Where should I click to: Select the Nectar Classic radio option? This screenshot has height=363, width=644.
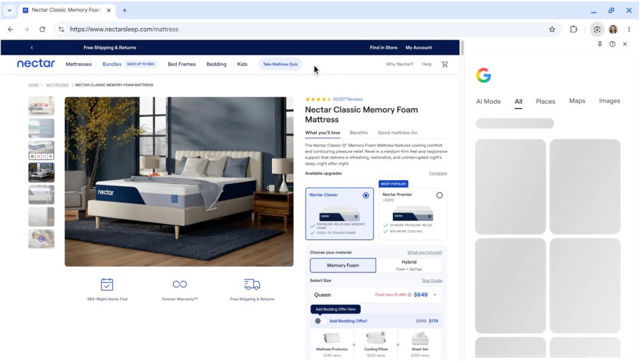coord(366,196)
